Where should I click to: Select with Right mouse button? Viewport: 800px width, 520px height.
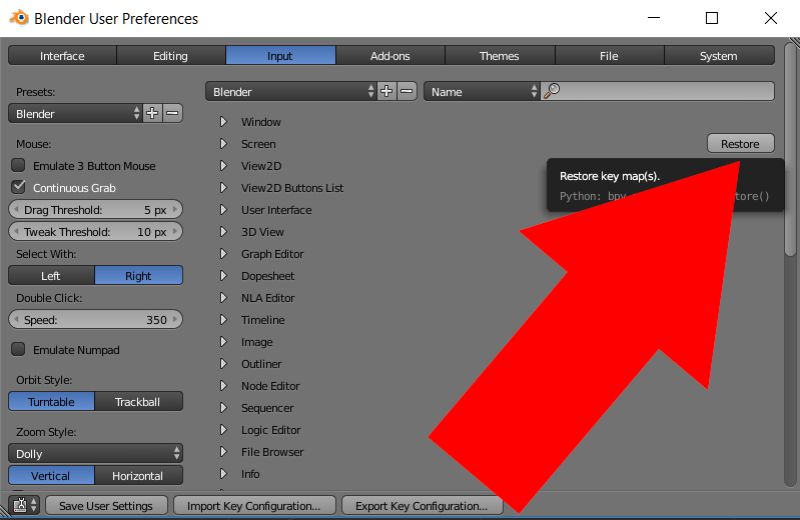tap(138, 276)
